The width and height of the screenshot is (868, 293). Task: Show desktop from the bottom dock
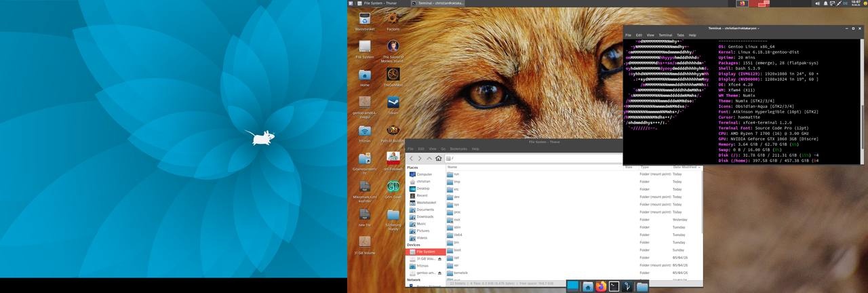pos(573,286)
